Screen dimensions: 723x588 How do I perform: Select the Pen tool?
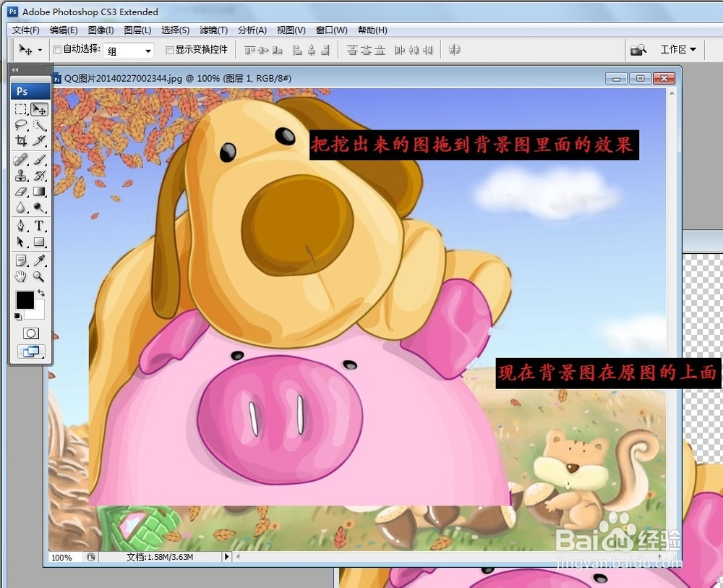[21, 226]
